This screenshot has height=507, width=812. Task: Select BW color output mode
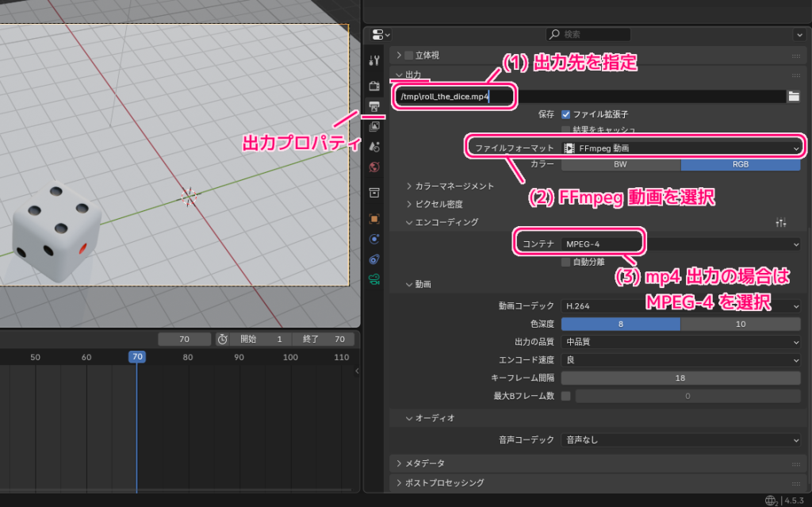tap(620, 164)
